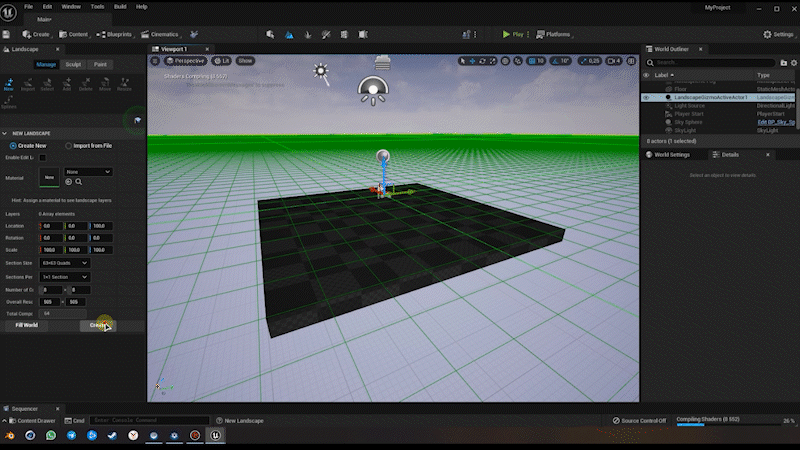Click the Play button
This screenshot has width=800, height=450.
click(x=513, y=34)
